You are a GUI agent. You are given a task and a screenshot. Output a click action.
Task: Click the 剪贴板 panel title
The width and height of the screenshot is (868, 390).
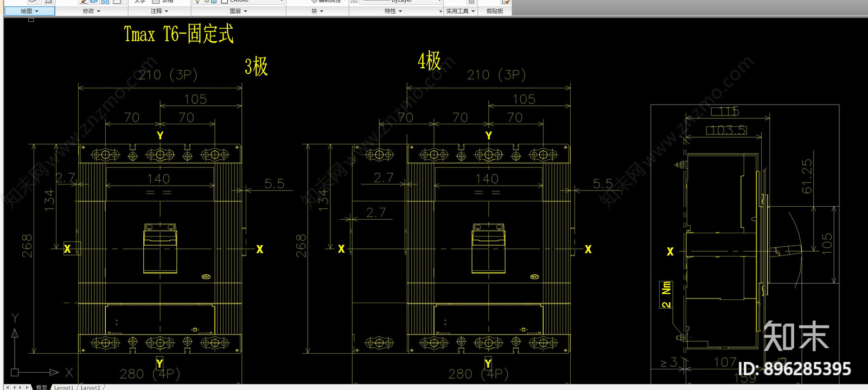click(495, 11)
